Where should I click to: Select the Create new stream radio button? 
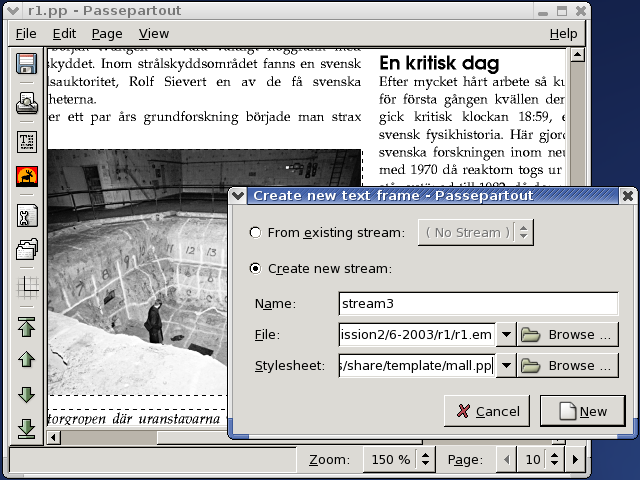[x=256, y=268]
